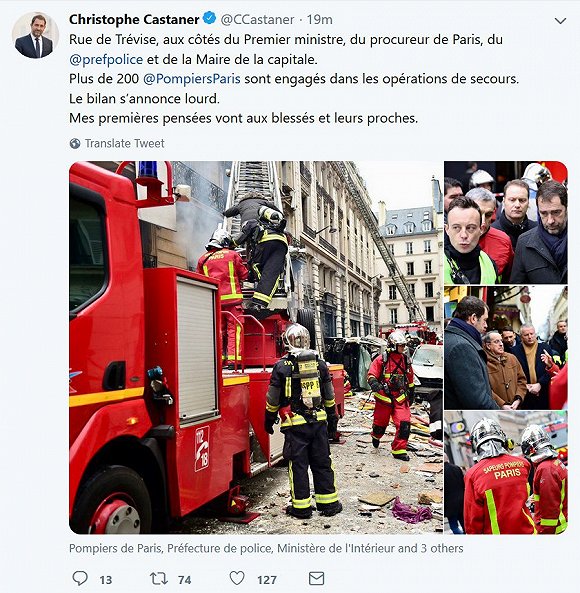Click the Christophe Castaner display name

pyautogui.click(x=134, y=19)
